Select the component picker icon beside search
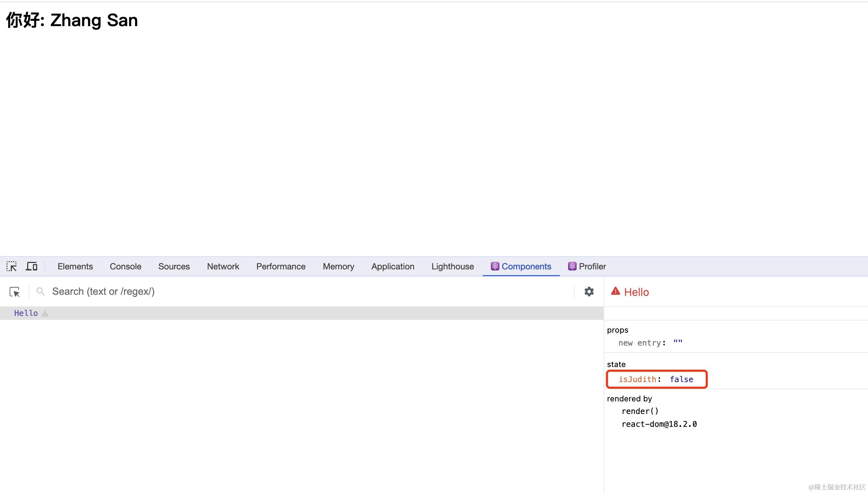The height and width of the screenshot is (493, 868). pos(15,292)
